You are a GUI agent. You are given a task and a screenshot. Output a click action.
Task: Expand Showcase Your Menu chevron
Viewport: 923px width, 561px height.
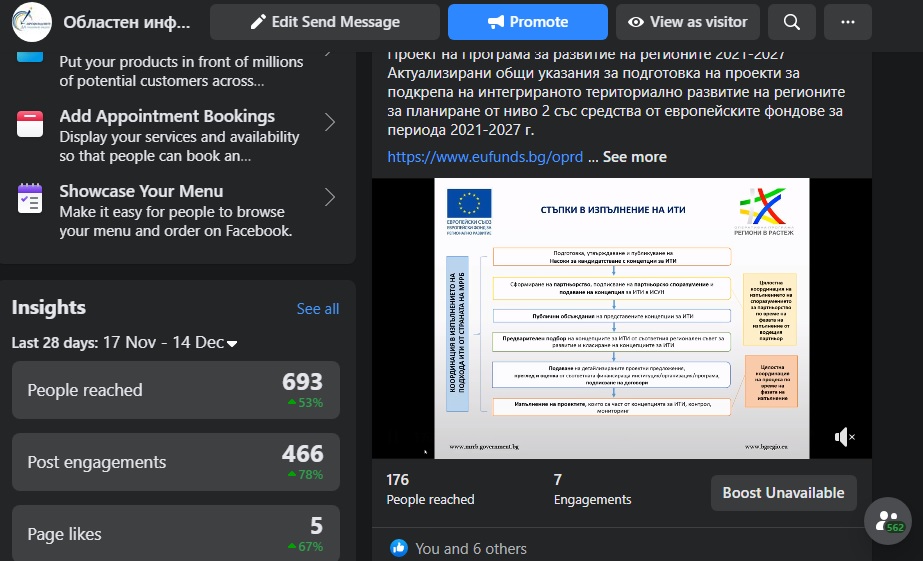[330, 197]
